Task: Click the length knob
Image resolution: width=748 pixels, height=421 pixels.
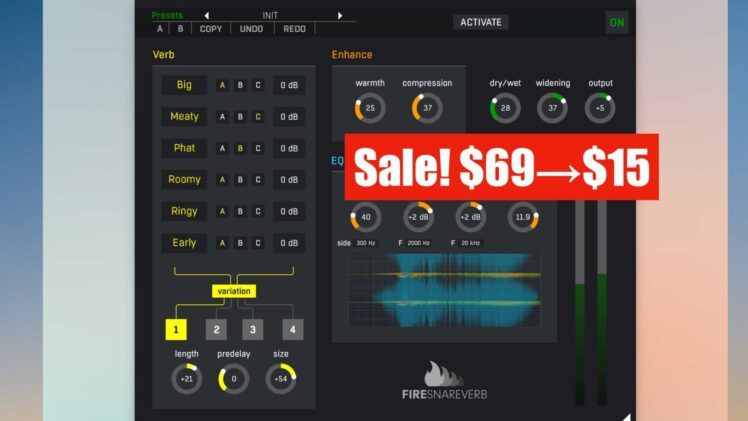Action: (x=187, y=379)
